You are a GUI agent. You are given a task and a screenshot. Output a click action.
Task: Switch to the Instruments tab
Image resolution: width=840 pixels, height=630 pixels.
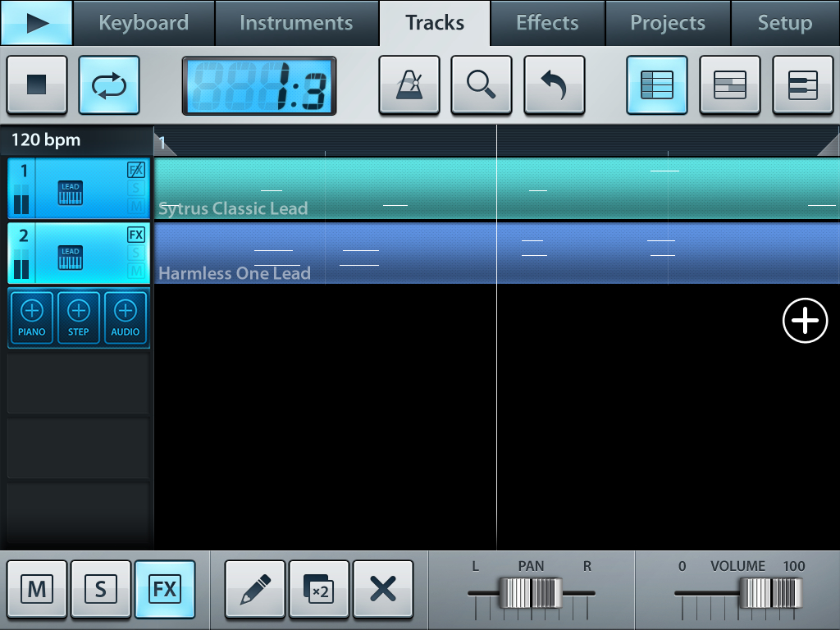click(x=296, y=23)
